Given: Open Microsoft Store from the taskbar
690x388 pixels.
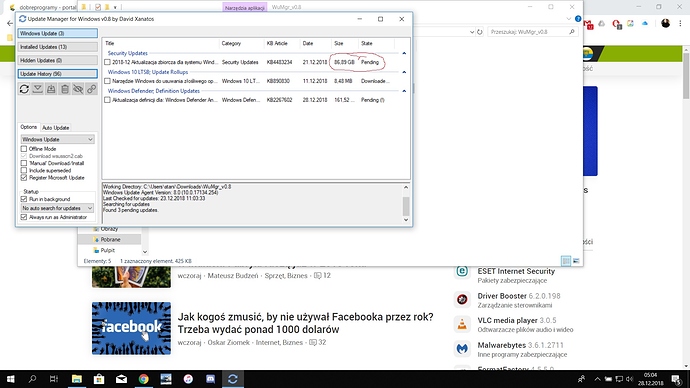Looking at the screenshot, I should 99,379.
